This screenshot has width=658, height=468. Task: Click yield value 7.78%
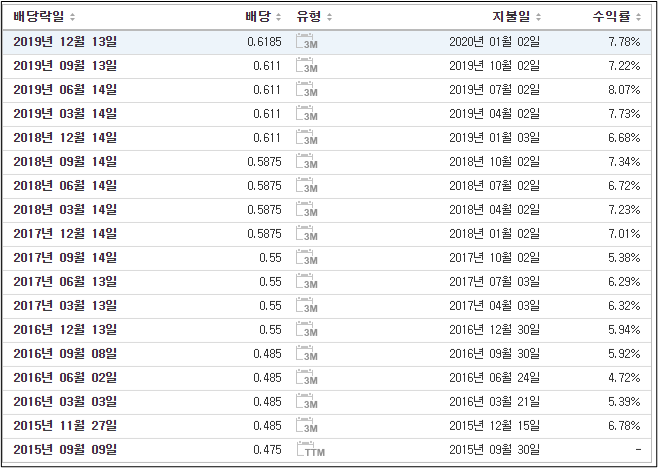(624, 42)
